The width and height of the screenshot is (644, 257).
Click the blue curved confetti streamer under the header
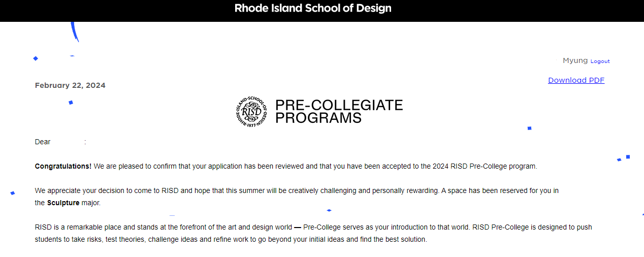pyautogui.click(x=75, y=31)
